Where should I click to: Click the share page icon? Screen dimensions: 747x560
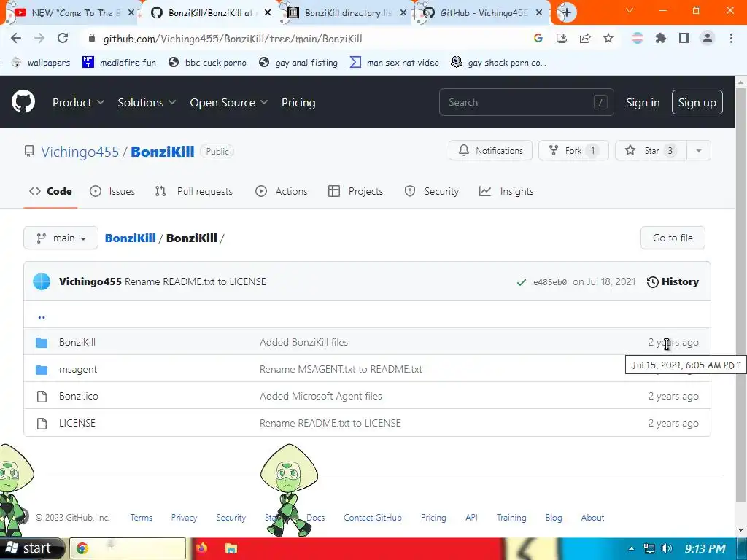point(584,39)
